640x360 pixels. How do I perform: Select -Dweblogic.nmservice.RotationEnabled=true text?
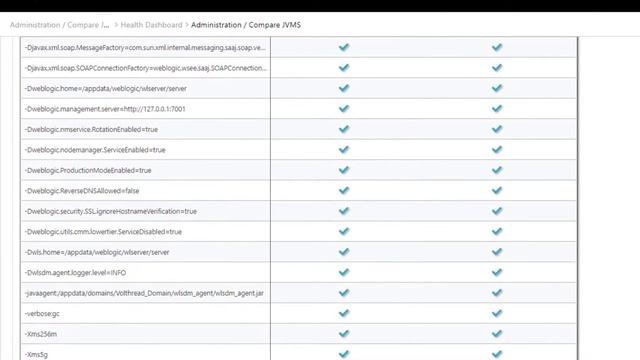[x=91, y=129]
